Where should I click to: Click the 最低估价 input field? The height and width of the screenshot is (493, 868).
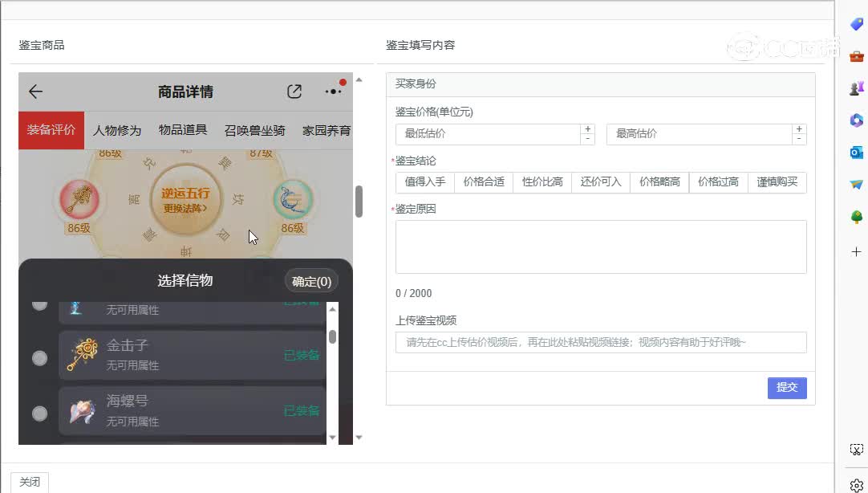488,134
